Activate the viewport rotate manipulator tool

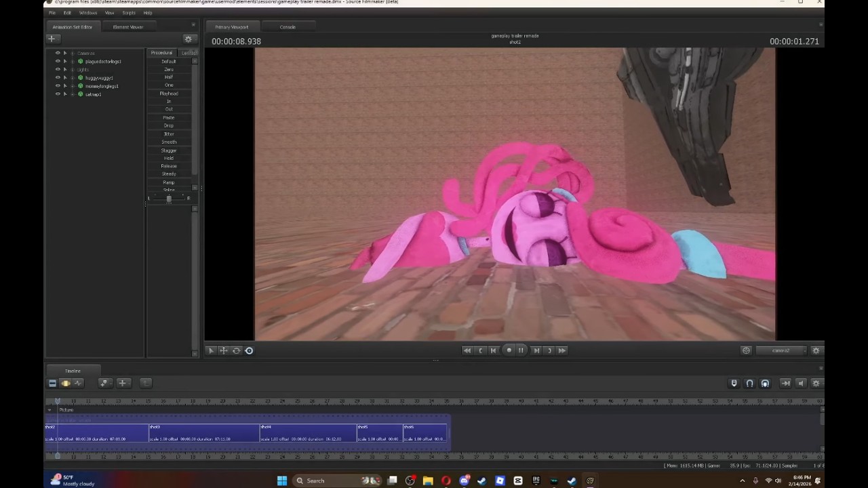coord(236,350)
